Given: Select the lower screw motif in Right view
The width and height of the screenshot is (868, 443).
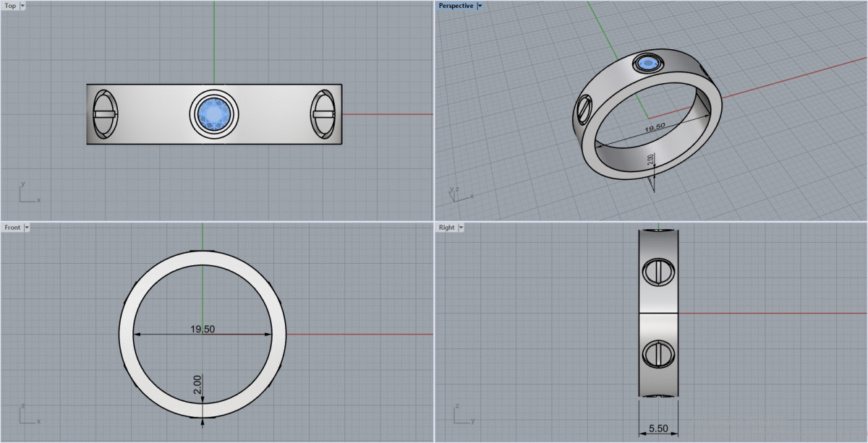Looking at the screenshot, I should 658,354.
